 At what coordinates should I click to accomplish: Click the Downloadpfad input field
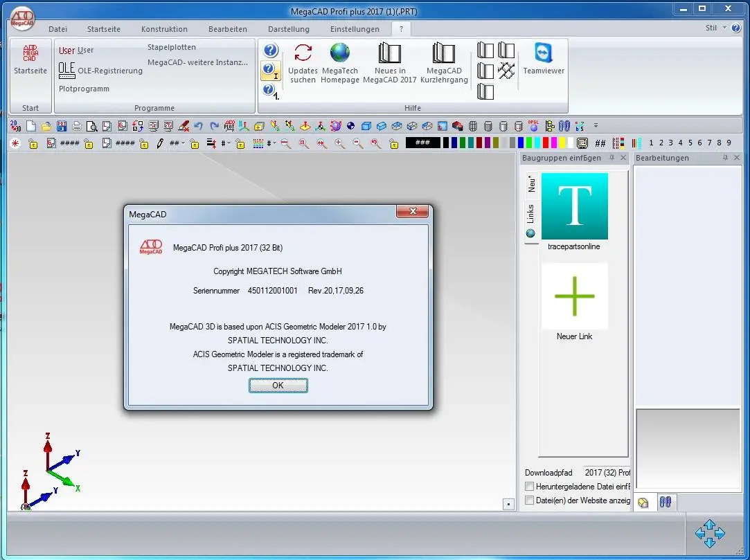[x=607, y=473]
